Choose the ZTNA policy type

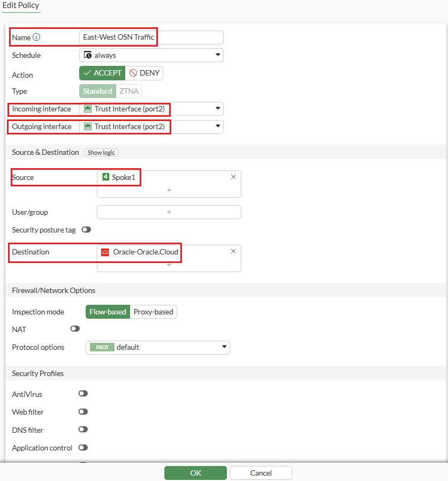[129, 91]
